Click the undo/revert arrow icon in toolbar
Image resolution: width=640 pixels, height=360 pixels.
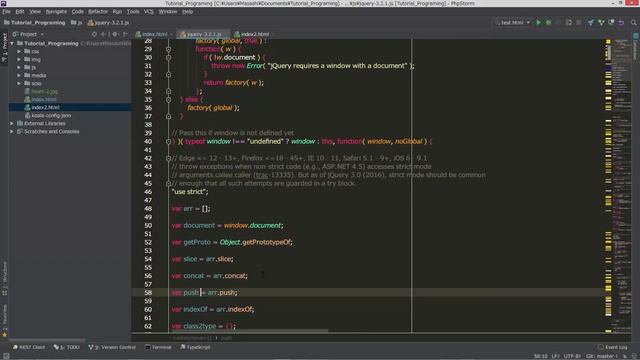tap(621, 22)
